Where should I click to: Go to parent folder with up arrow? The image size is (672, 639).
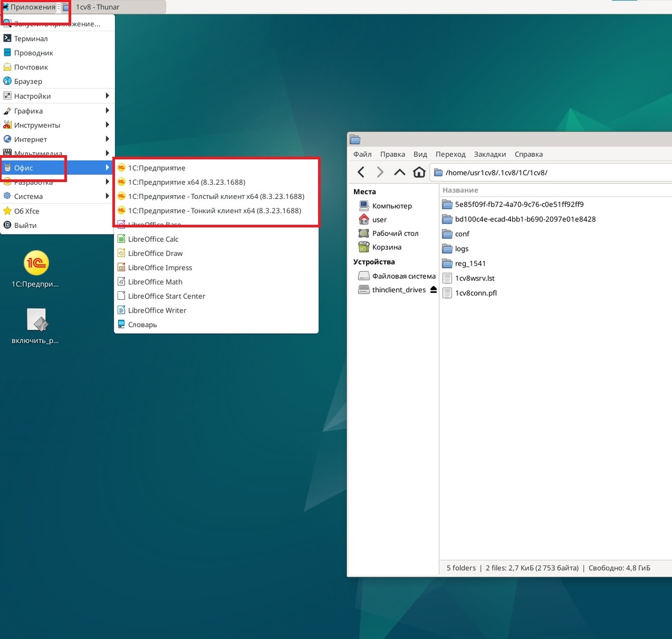(399, 172)
